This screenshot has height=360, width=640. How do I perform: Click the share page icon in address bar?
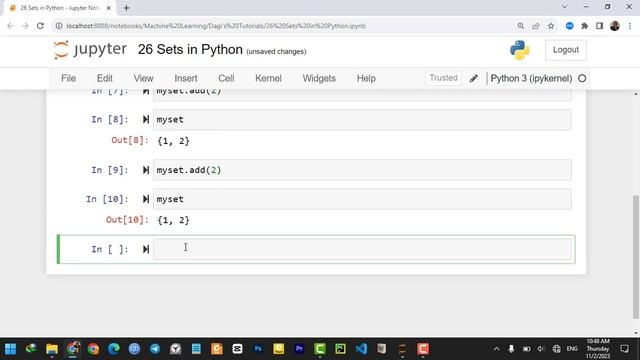[536, 26]
